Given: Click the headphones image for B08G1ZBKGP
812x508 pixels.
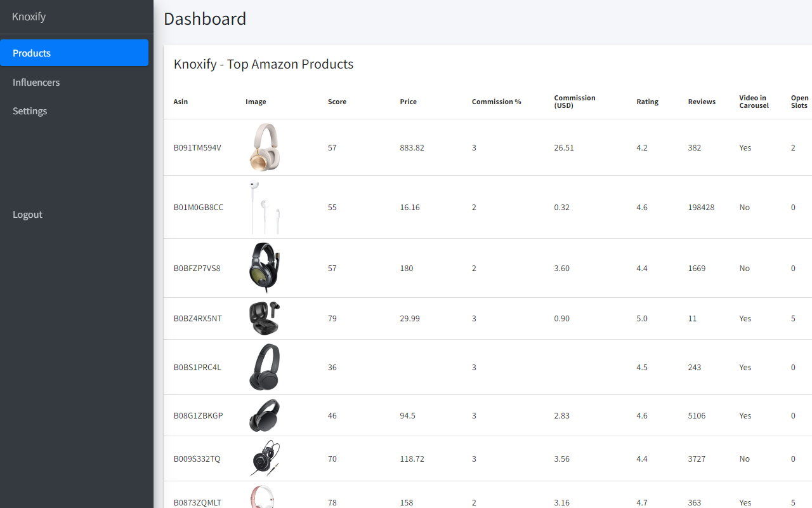Looking at the screenshot, I should click(265, 415).
